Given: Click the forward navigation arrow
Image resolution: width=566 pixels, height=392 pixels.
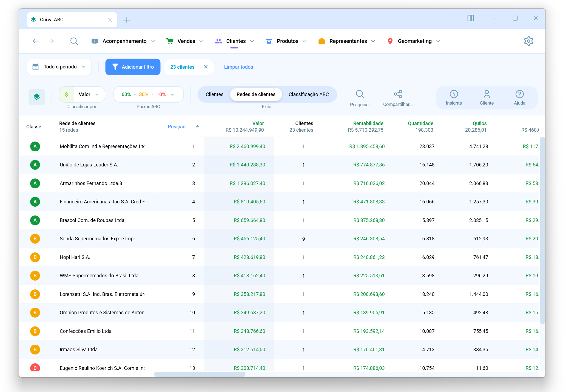Looking at the screenshot, I should tap(51, 41).
